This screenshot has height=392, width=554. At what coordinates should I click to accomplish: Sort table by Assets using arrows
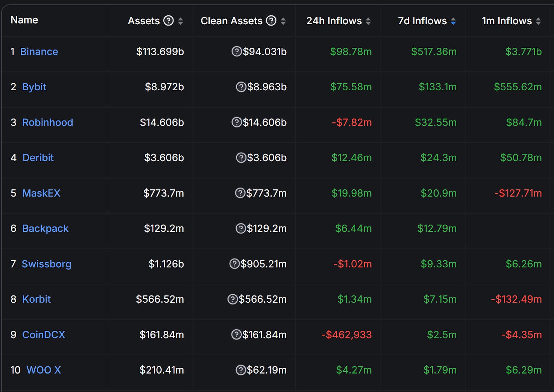click(x=180, y=21)
